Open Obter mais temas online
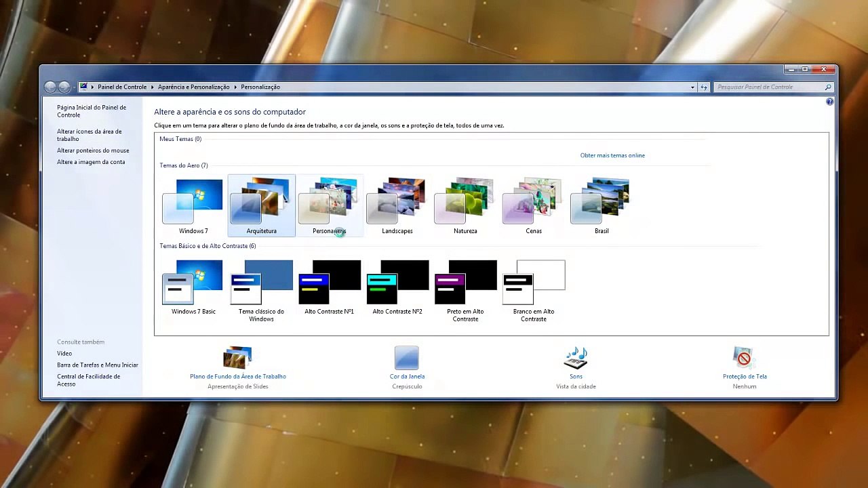 (612, 155)
